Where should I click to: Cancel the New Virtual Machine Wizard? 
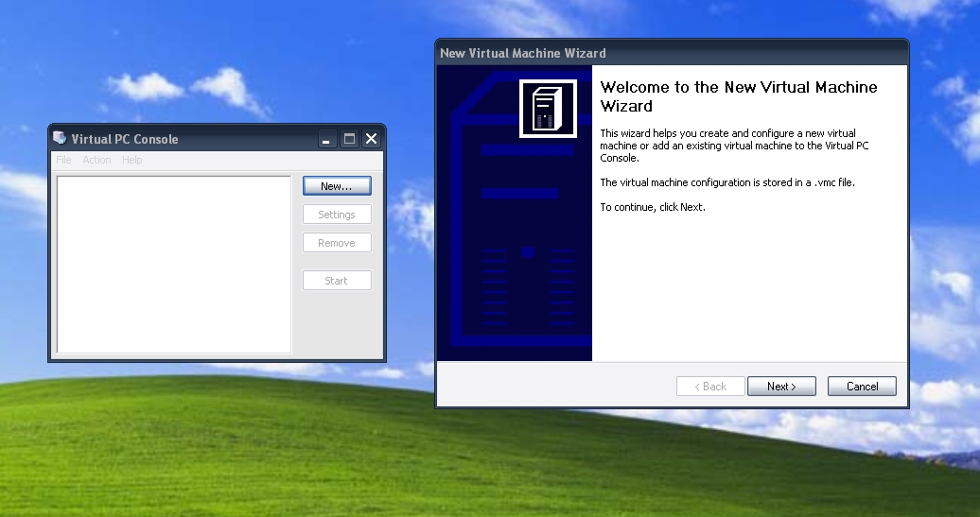point(862,387)
